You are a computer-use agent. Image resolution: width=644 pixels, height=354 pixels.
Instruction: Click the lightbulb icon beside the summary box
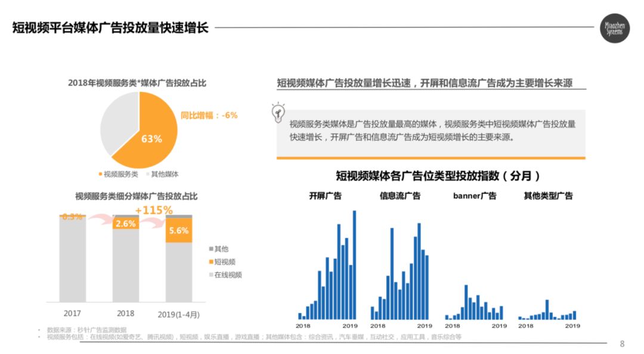point(278,113)
